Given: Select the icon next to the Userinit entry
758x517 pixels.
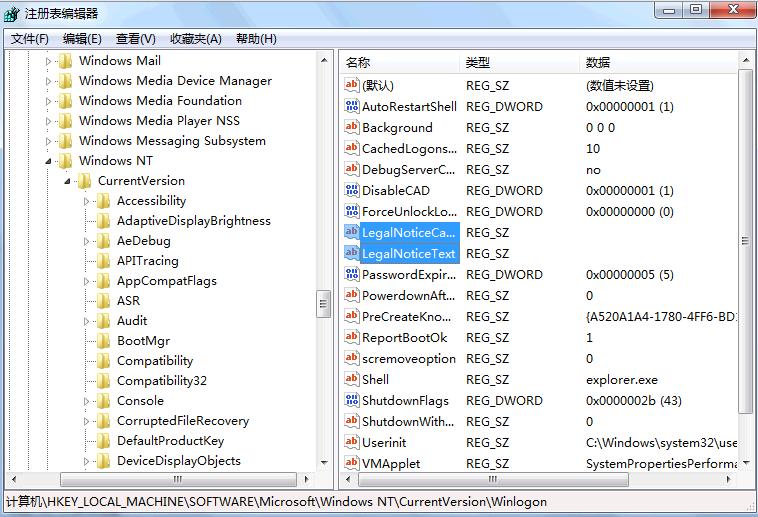Looking at the screenshot, I should (351, 443).
